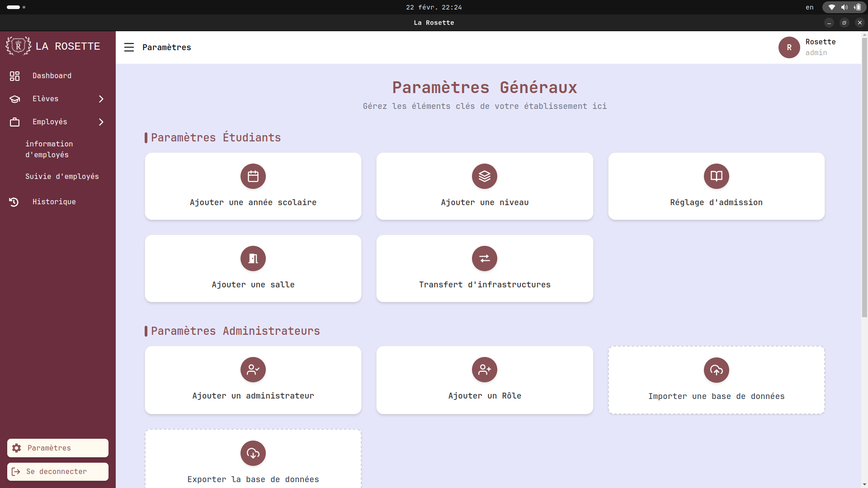868x488 pixels.
Task: Open the Exporter la base de données card
Action: (253, 453)
